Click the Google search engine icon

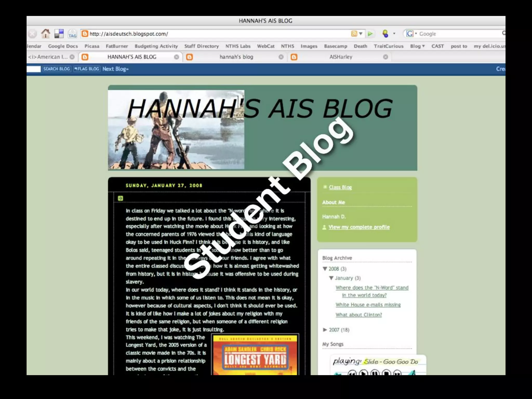410,34
